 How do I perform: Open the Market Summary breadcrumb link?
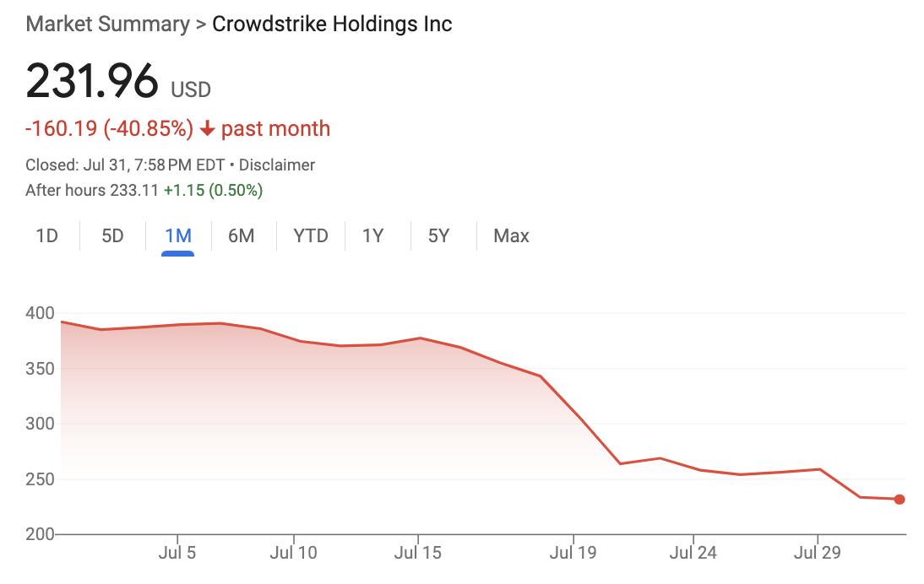107,24
